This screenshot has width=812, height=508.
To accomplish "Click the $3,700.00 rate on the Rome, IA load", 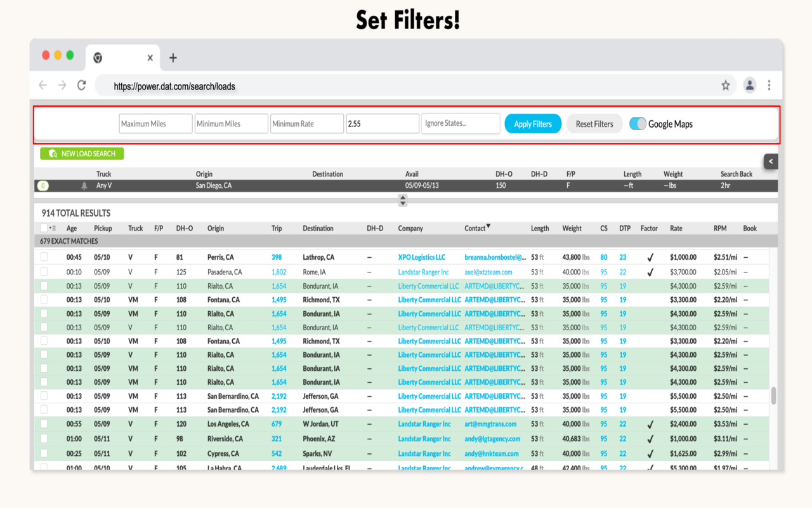I will click(683, 272).
